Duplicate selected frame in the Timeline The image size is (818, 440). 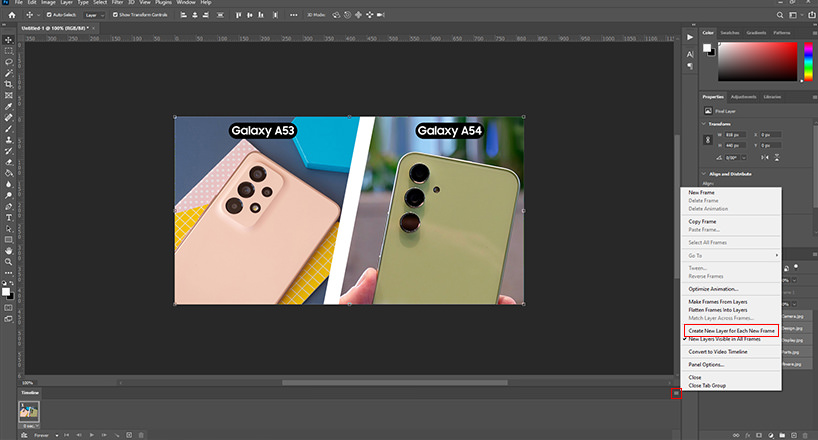pyautogui.click(x=129, y=435)
